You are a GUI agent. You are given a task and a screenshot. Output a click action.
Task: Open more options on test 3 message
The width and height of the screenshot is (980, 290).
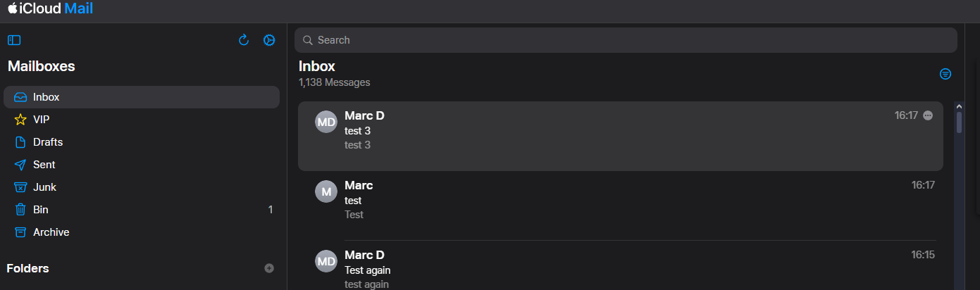pyautogui.click(x=928, y=115)
